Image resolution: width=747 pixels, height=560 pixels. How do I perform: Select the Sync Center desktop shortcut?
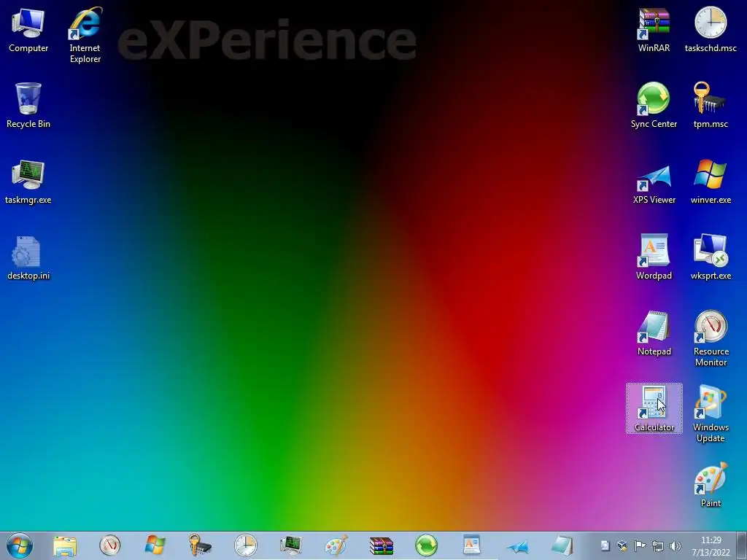tap(654, 105)
